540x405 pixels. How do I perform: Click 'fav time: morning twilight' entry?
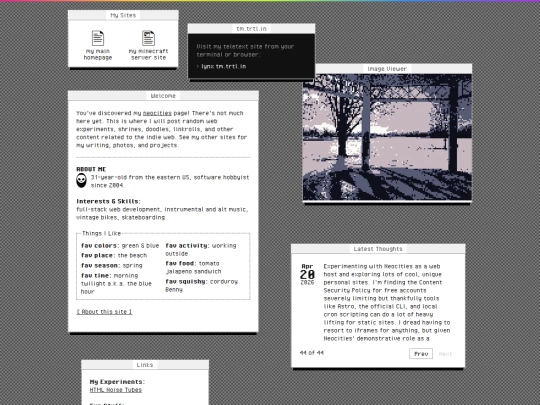(x=116, y=283)
